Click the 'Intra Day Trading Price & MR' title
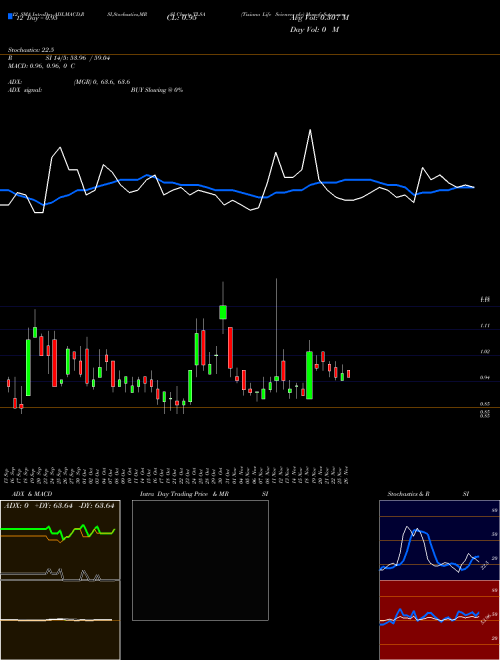 tap(184, 494)
